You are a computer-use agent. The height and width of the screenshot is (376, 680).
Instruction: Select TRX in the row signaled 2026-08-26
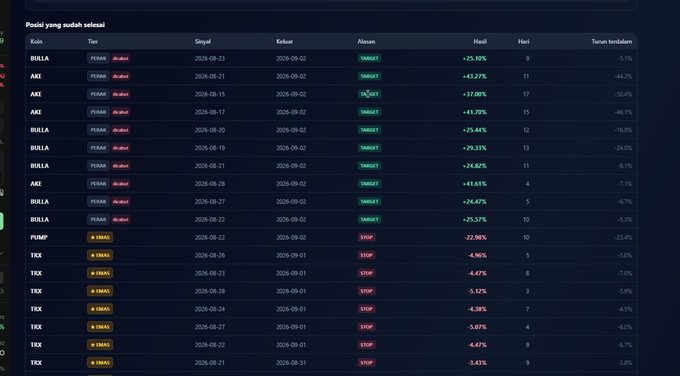[36, 255]
